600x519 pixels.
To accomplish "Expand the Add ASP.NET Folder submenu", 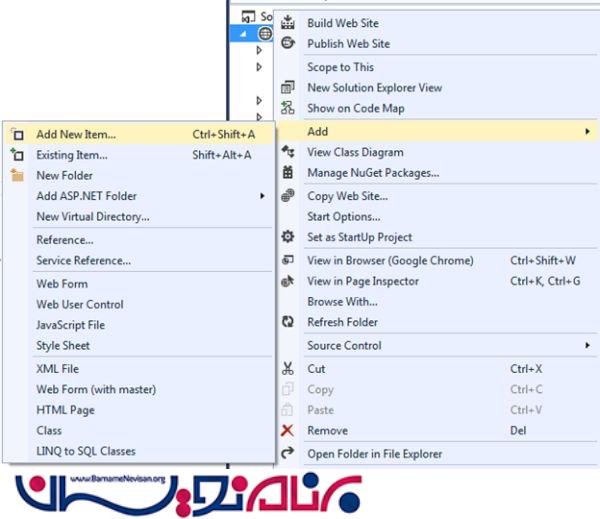I will pos(263,196).
